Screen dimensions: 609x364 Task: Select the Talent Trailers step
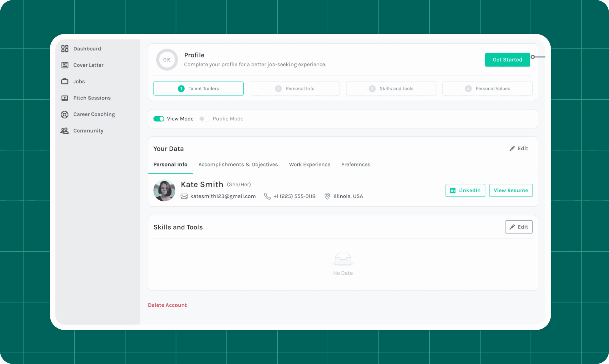pyautogui.click(x=198, y=88)
